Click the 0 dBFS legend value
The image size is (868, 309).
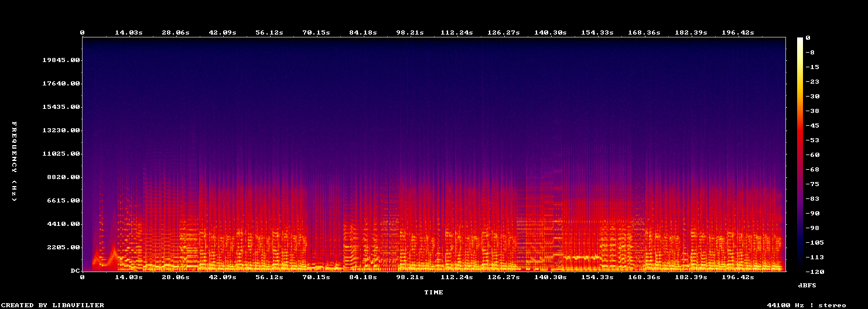click(x=808, y=38)
